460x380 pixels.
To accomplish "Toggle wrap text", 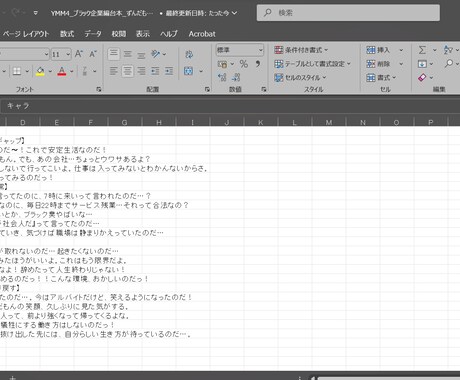I will pyautogui.click(x=189, y=54).
